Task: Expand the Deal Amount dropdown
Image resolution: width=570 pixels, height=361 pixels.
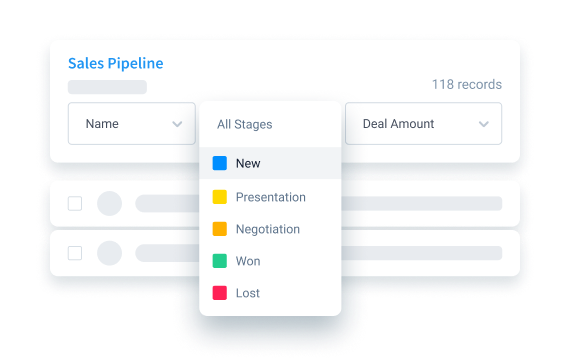Action: pos(424,124)
